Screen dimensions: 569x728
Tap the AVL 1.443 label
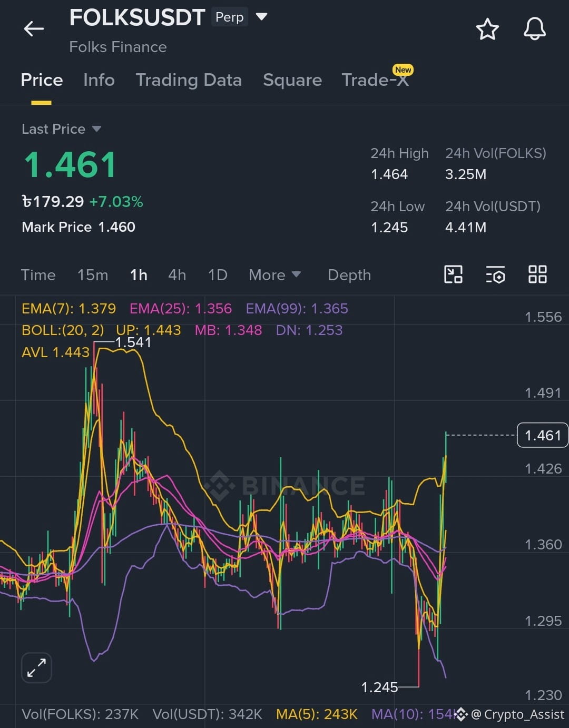56,352
